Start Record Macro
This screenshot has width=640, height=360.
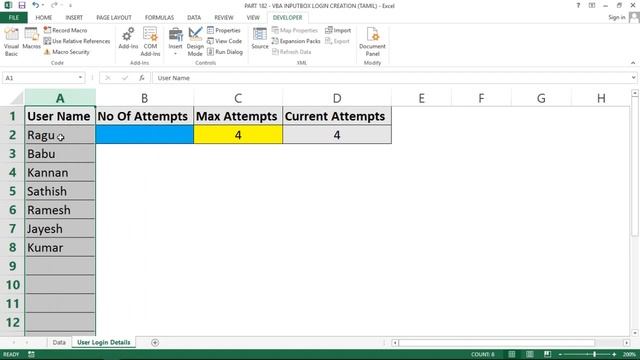coord(65,30)
